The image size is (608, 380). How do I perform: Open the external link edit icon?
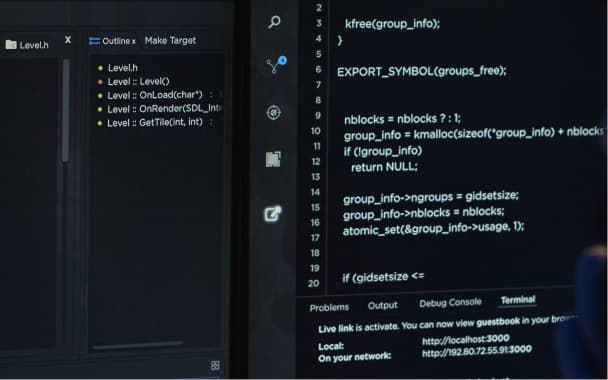pyautogui.click(x=273, y=214)
